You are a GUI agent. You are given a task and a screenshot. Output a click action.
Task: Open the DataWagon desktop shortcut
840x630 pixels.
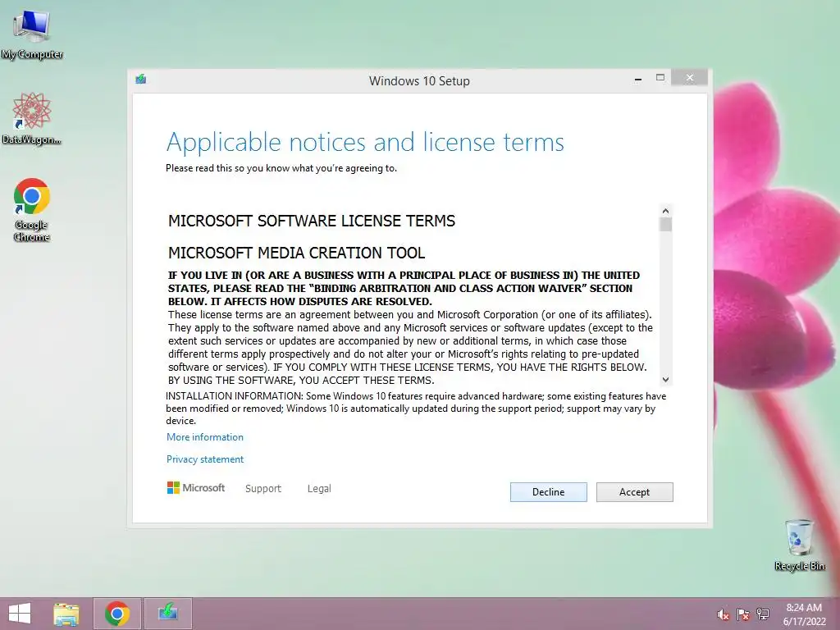point(32,118)
